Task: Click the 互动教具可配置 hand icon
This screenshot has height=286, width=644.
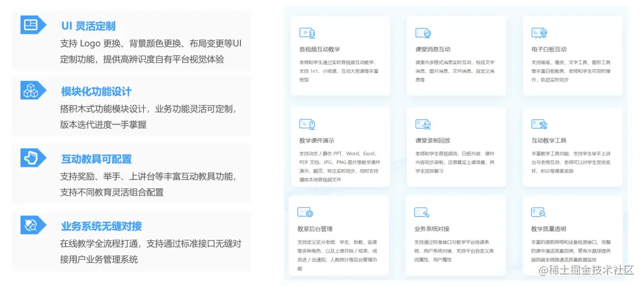Action: [x=33, y=157]
